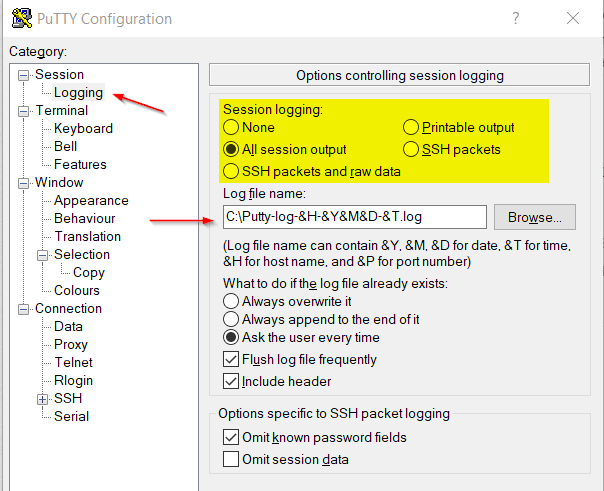604x491 pixels.
Task: Collapse the Session tree node
Action: [x=24, y=75]
